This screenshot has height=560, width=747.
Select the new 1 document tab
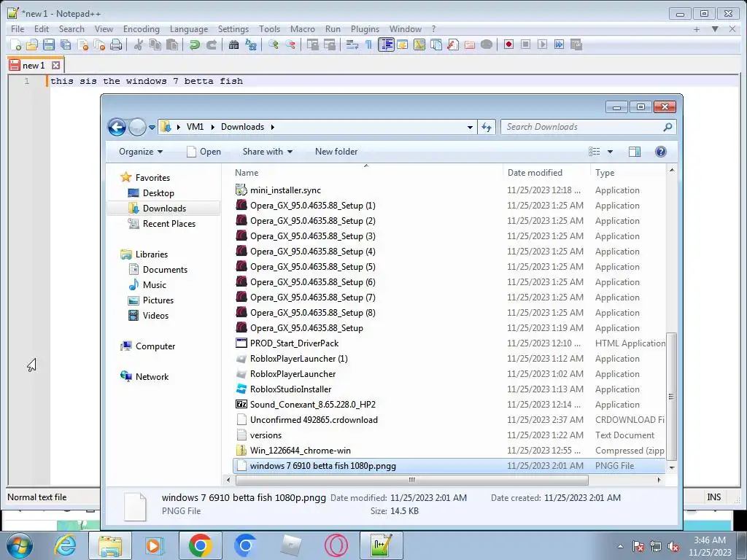coord(34,65)
